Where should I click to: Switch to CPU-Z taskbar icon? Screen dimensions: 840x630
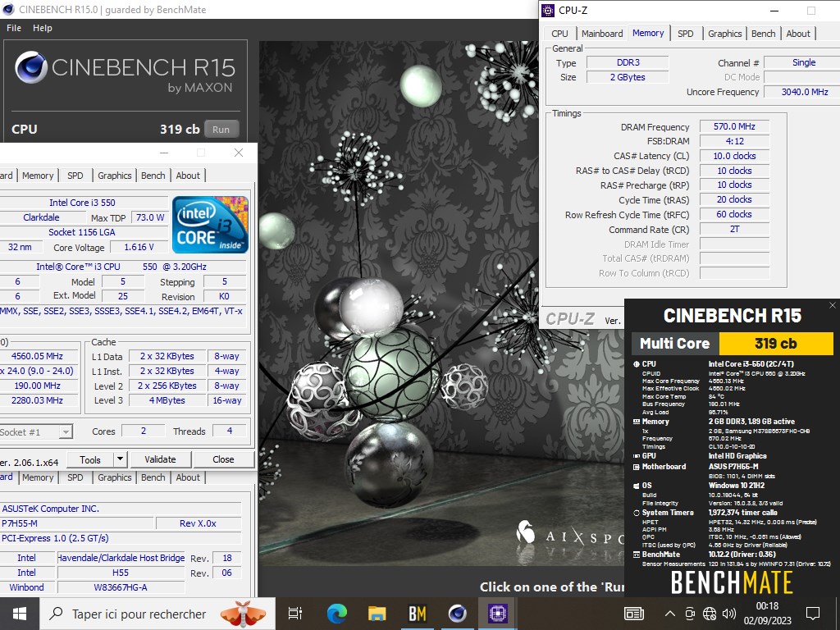(498, 614)
